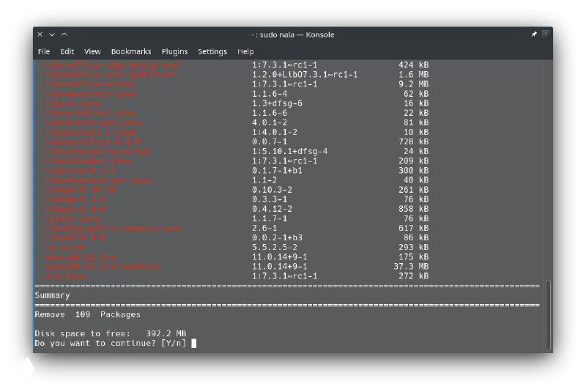Screen dimensions: 586x392
Task: Open the Plugins menu
Action: tap(174, 51)
